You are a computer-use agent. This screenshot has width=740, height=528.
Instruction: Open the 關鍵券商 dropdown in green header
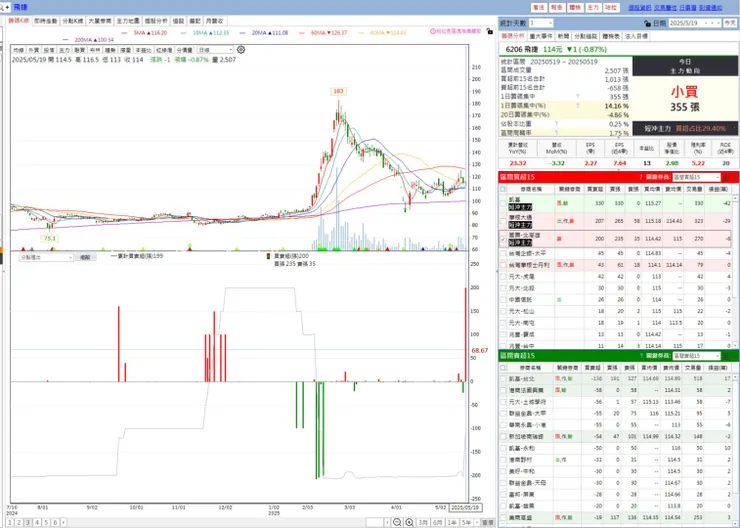[x=697, y=356]
